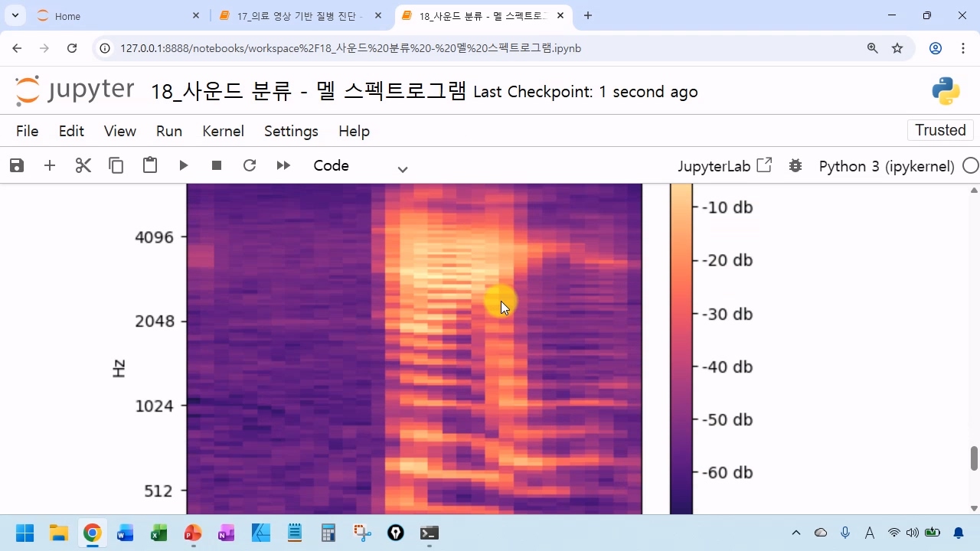This screenshot has width=980, height=551.
Task: Rename the notebook by clicking its title
Action: tap(309, 92)
